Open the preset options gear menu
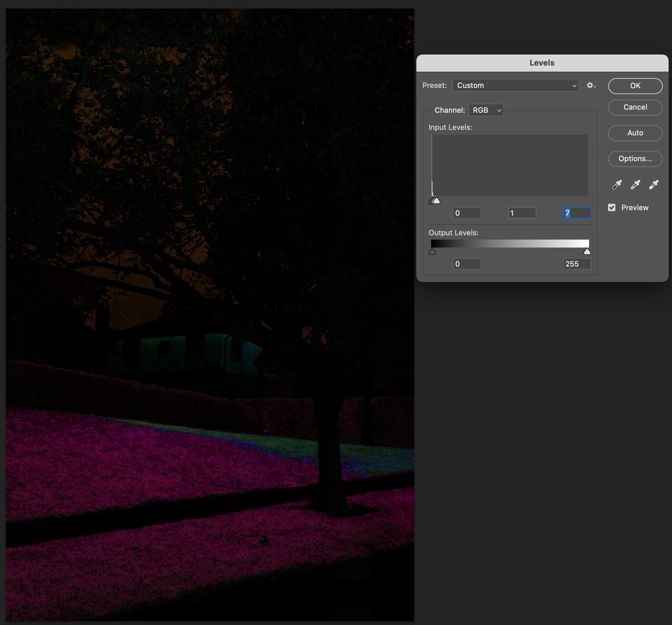Viewport: 672px width, 625px height. click(x=591, y=85)
